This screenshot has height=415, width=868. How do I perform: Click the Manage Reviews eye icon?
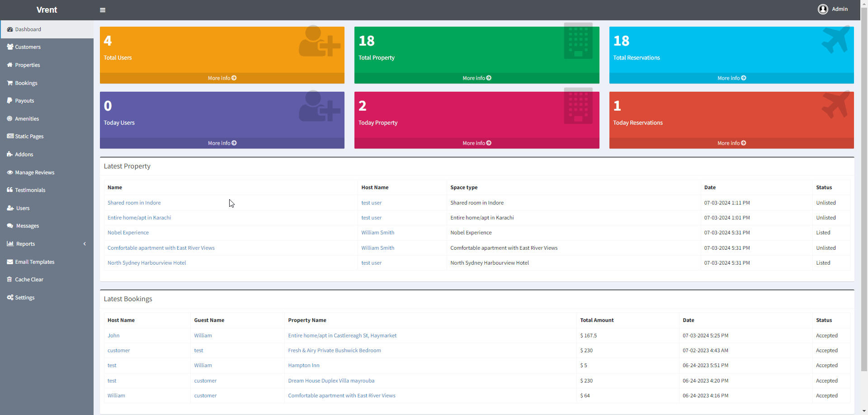[x=10, y=173]
